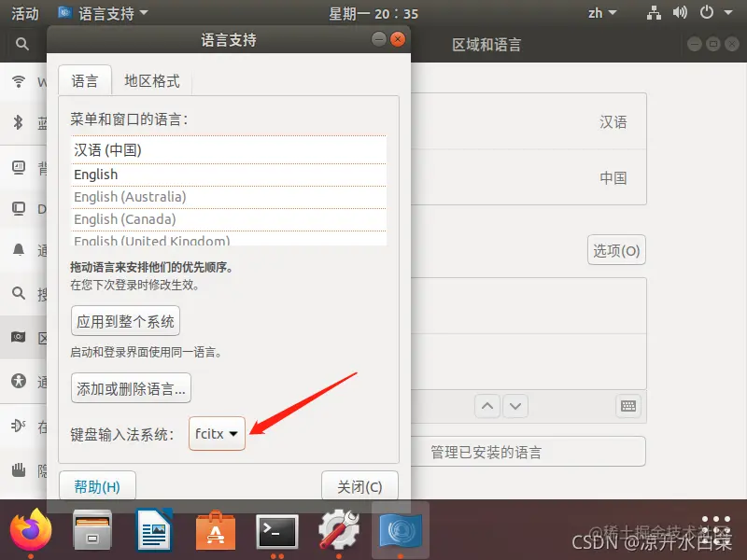The image size is (747, 560).
Task: Open the power system menu icon
Action: [707, 13]
